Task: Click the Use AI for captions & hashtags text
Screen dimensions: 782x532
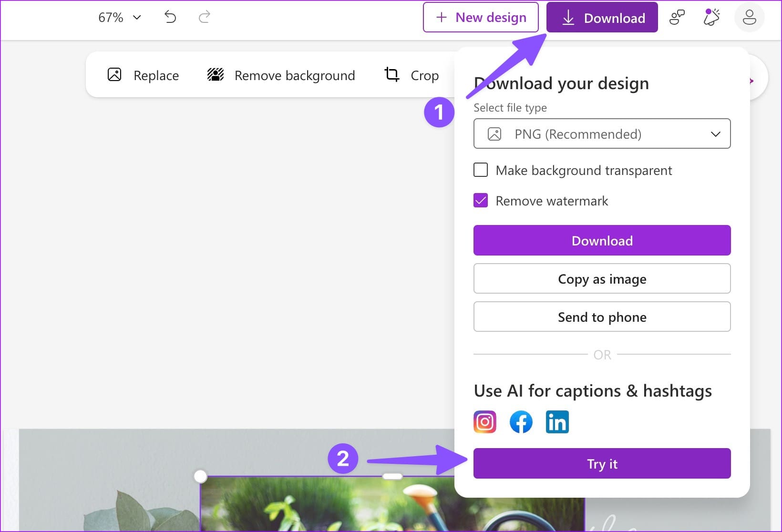Action: click(593, 391)
